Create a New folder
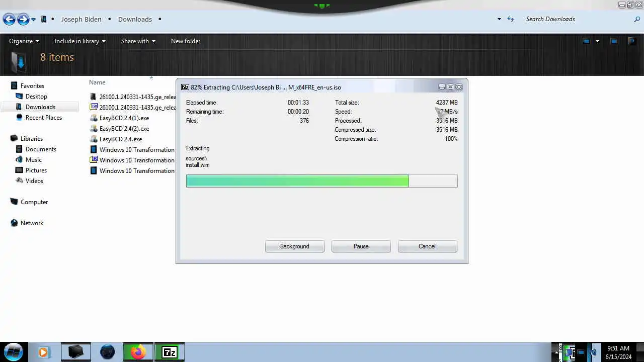Viewport: 644px width, 362px height. tap(186, 41)
